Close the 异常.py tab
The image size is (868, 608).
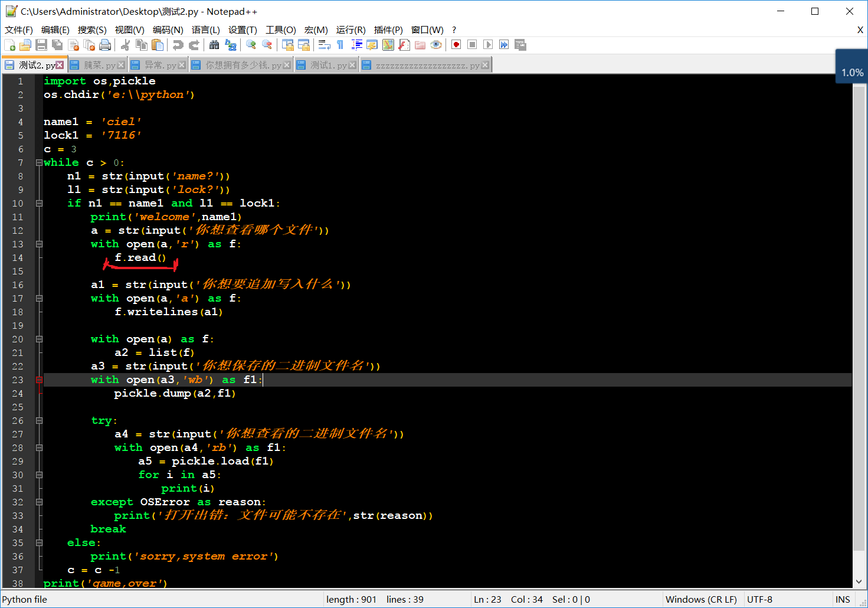(182, 66)
